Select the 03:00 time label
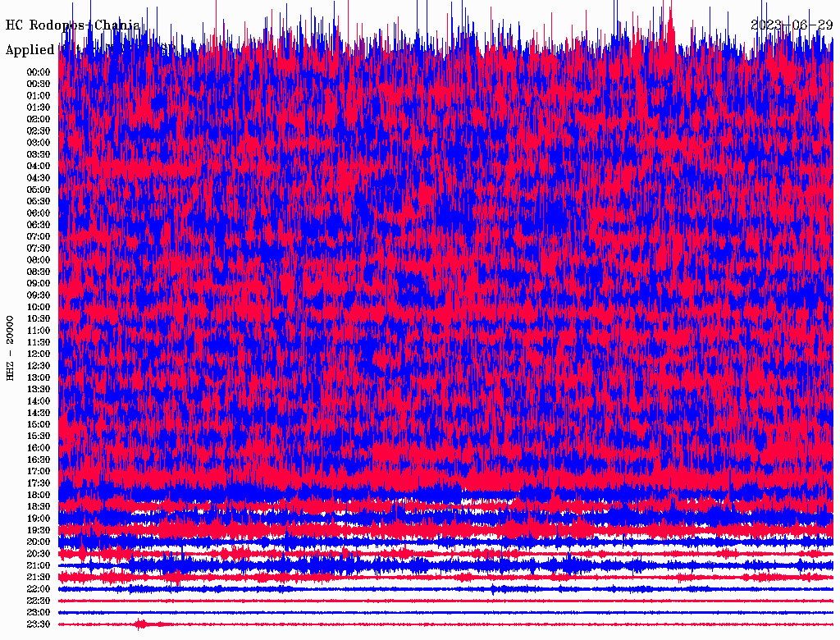The image size is (840, 640). pos(39,143)
